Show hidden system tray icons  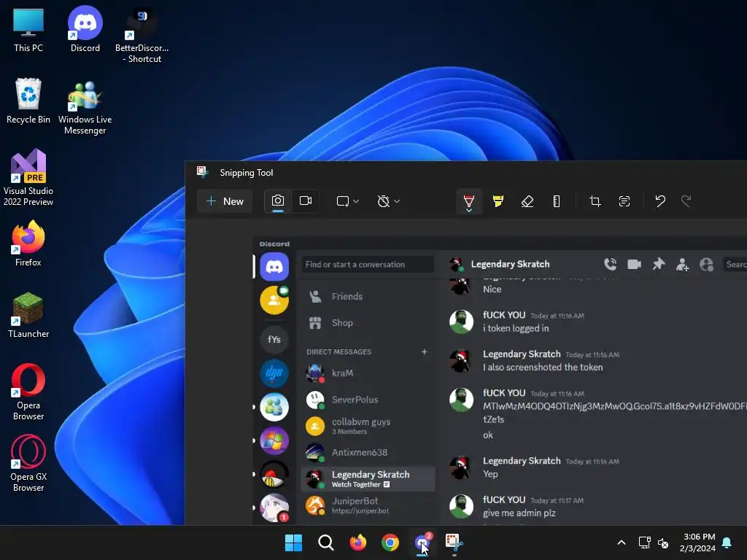pos(622,542)
